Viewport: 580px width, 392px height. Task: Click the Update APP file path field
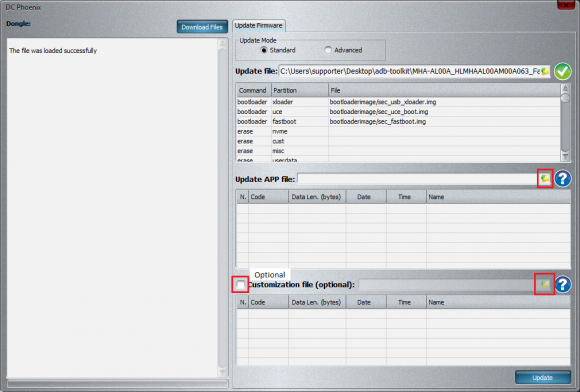(417, 179)
